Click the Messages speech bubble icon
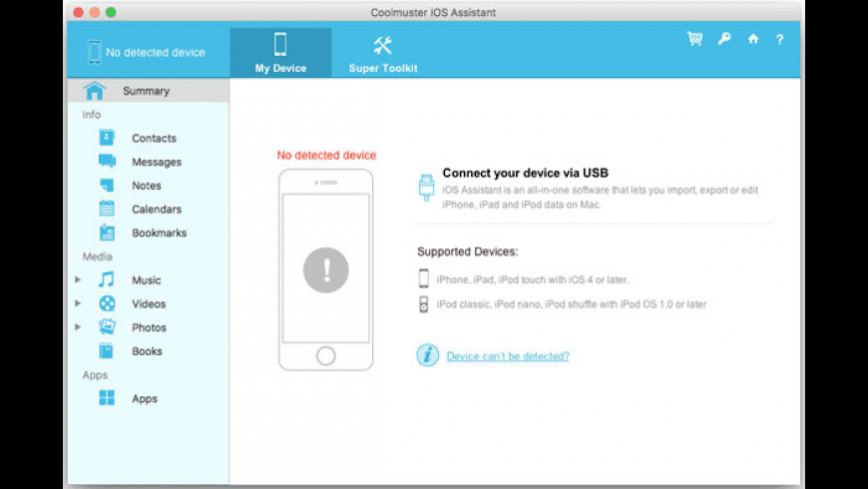 coord(107,161)
